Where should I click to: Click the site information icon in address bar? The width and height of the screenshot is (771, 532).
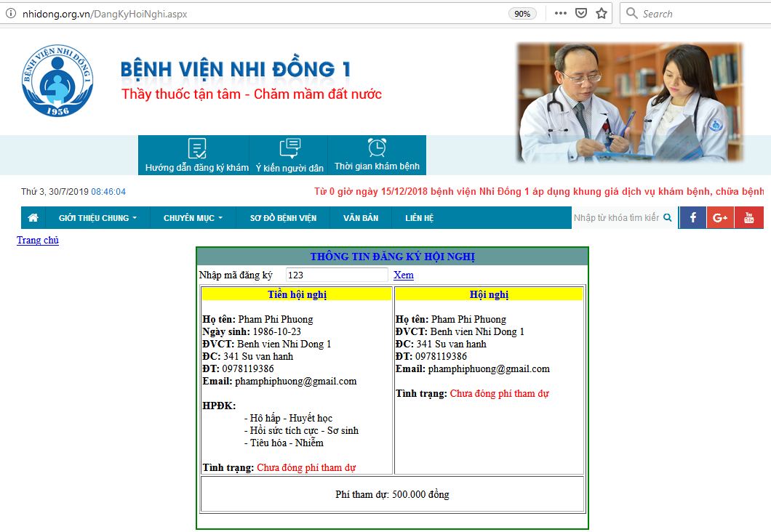(10, 14)
